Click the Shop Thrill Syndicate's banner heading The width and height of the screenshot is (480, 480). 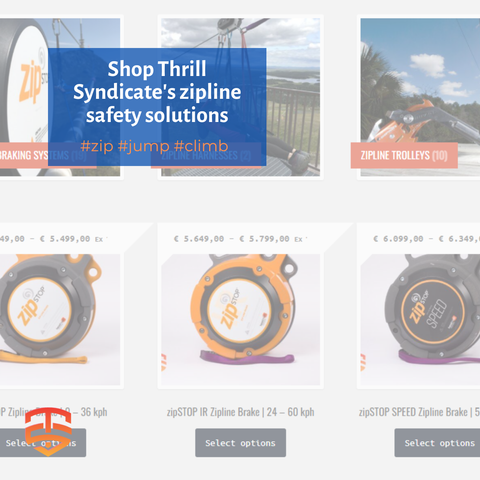coord(157,92)
